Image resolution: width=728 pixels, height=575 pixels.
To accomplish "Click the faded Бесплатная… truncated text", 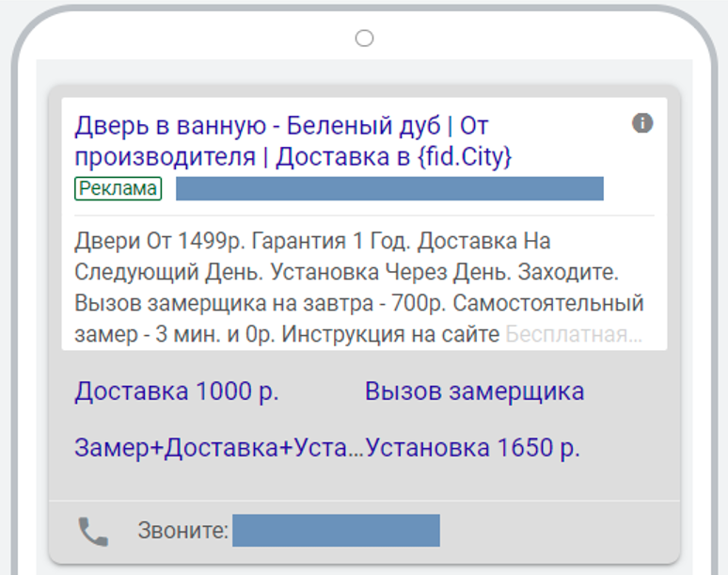I will [x=574, y=334].
